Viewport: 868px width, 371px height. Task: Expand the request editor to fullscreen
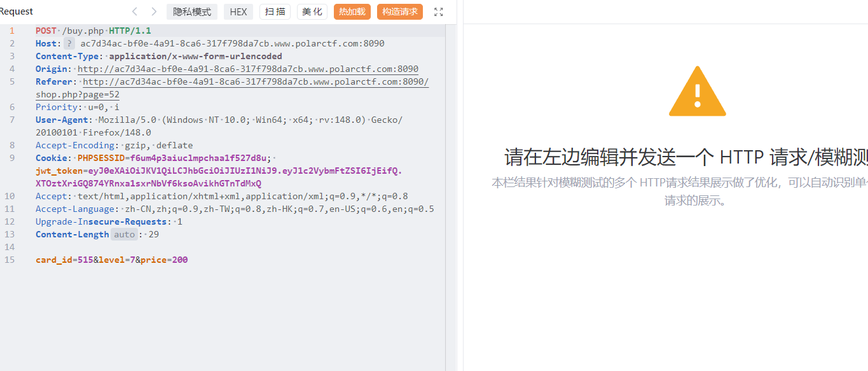click(x=439, y=11)
